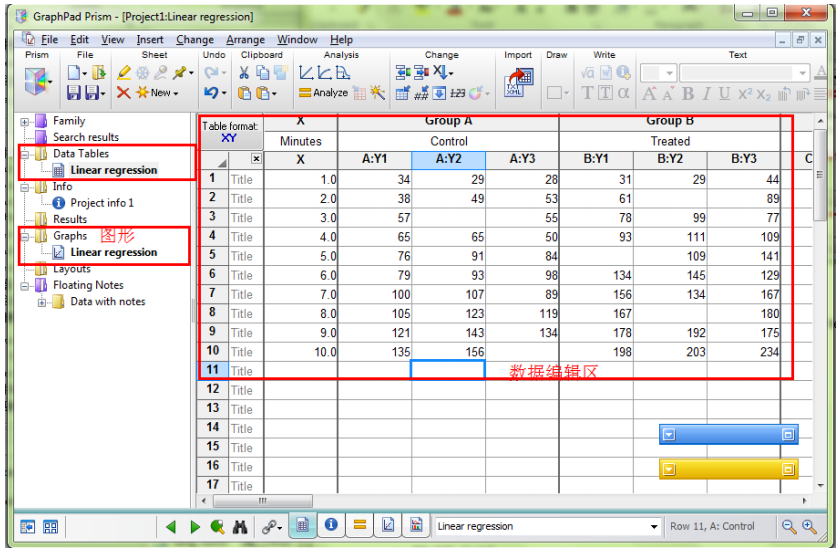
Task: Open the File menu
Action: click(49, 40)
